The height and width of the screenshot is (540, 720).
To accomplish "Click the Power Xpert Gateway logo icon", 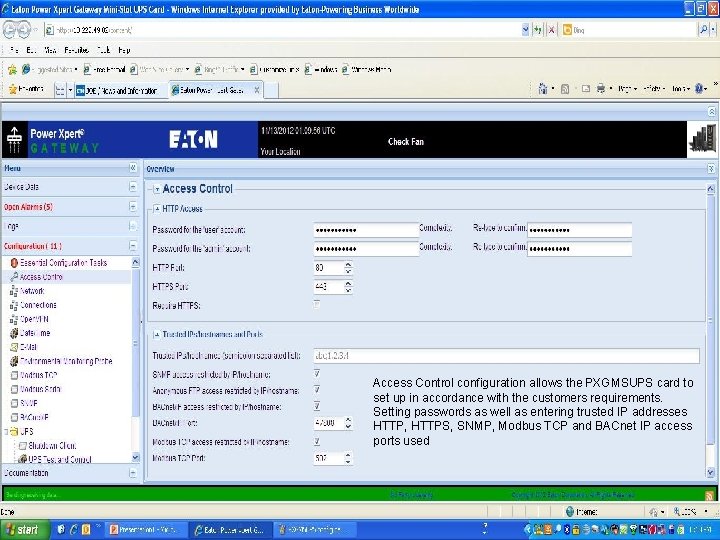I will pos(14,140).
